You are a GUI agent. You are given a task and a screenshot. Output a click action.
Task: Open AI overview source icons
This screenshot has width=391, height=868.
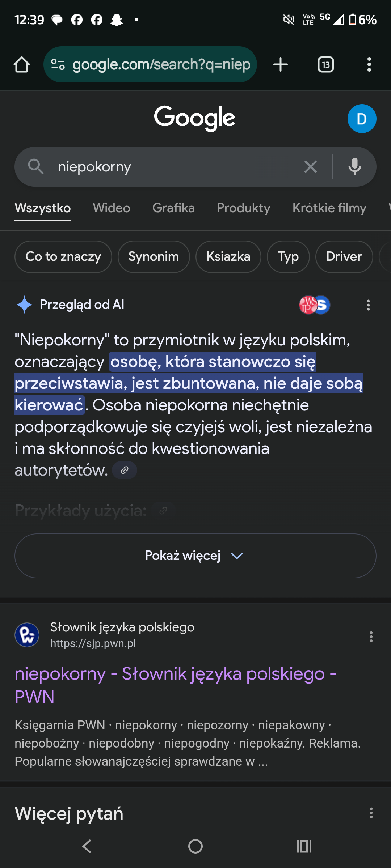314,305
